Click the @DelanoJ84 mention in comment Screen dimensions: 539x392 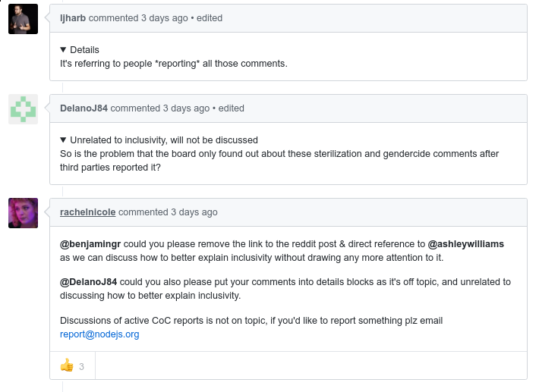pyautogui.click(x=89, y=282)
